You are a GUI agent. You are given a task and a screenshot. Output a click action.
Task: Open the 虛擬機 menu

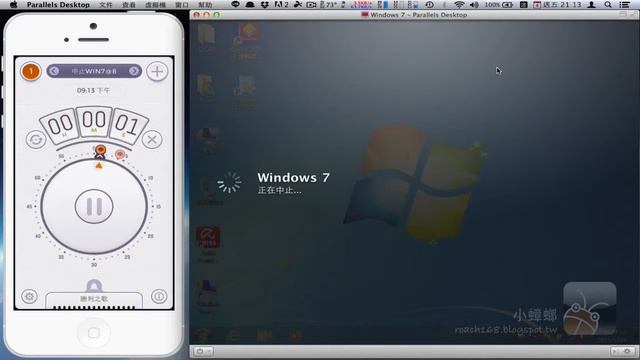coord(155,5)
